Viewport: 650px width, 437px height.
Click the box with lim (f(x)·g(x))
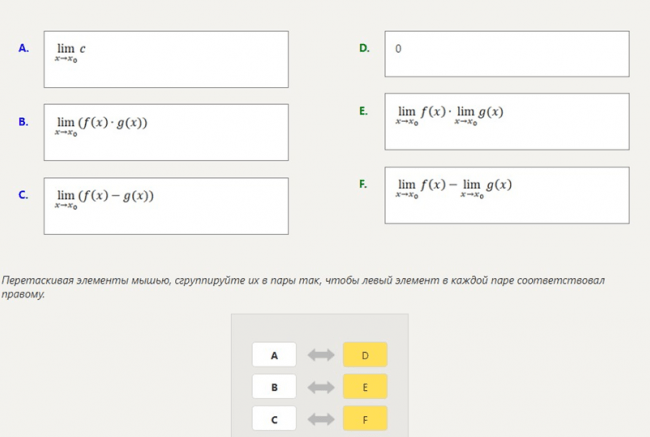click(166, 132)
